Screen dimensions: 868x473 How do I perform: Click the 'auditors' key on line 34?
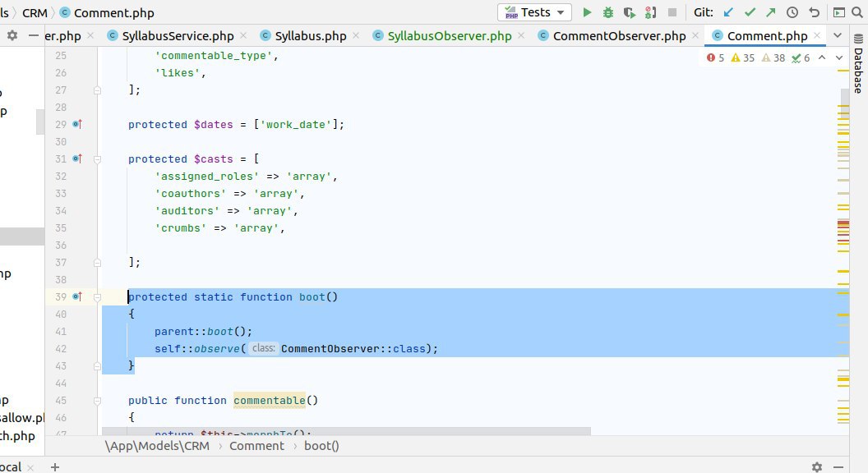click(187, 211)
